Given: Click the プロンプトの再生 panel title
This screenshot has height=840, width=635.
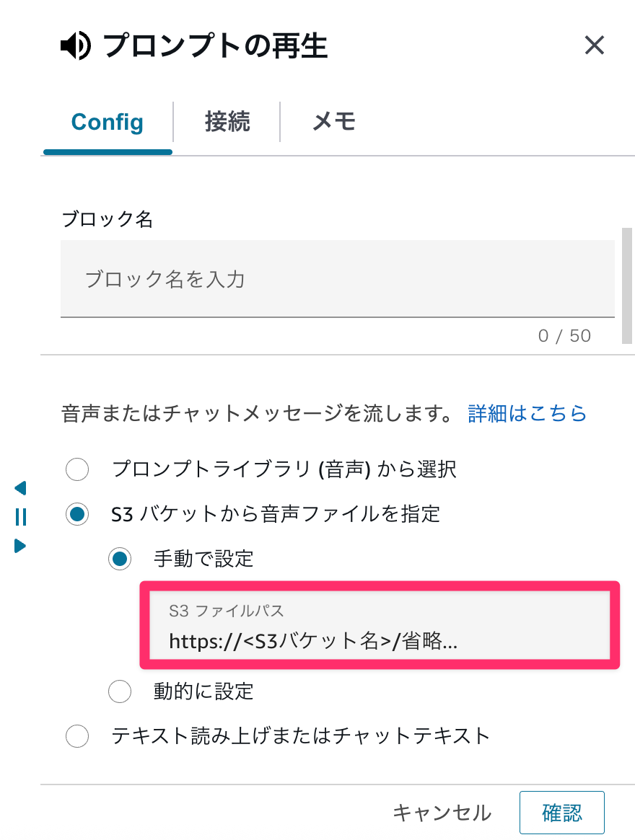Looking at the screenshot, I should coord(215,47).
